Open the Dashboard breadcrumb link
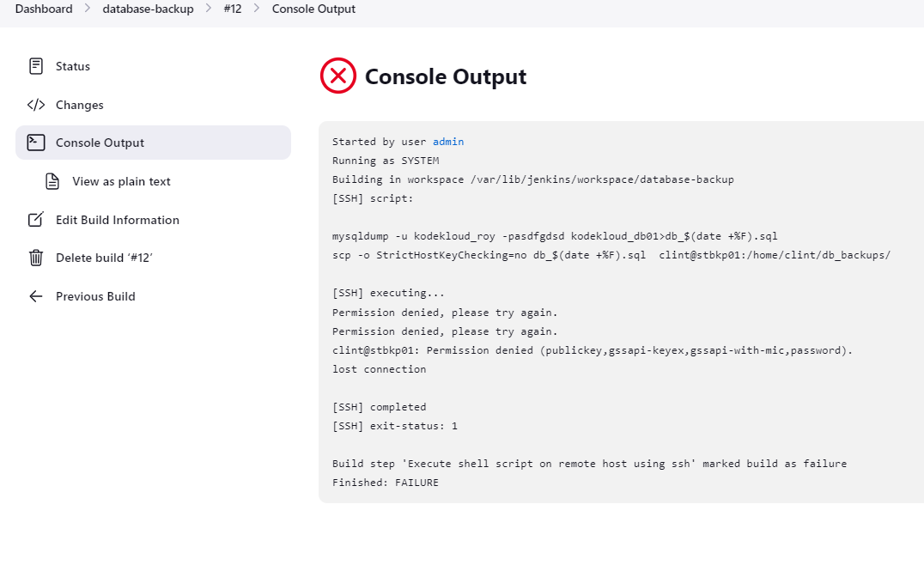The width and height of the screenshot is (924, 565). pyautogui.click(x=44, y=9)
